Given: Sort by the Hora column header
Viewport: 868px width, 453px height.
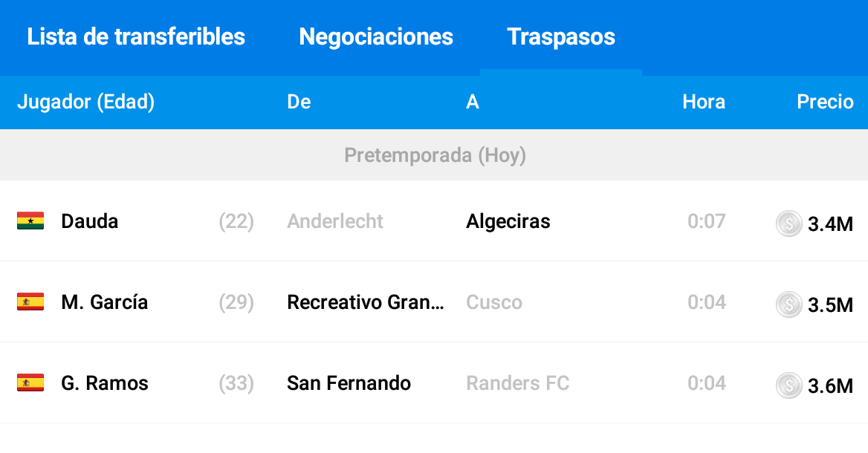Looking at the screenshot, I should [x=704, y=102].
